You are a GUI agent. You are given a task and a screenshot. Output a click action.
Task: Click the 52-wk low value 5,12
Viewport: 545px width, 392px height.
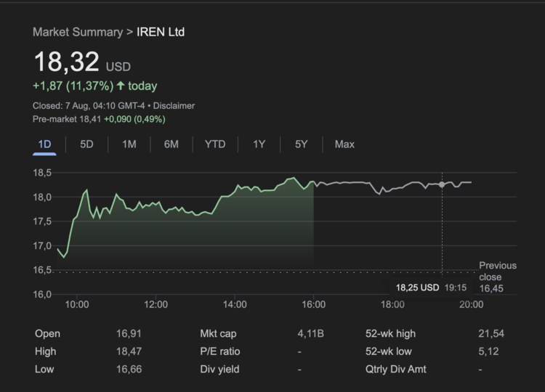point(488,351)
